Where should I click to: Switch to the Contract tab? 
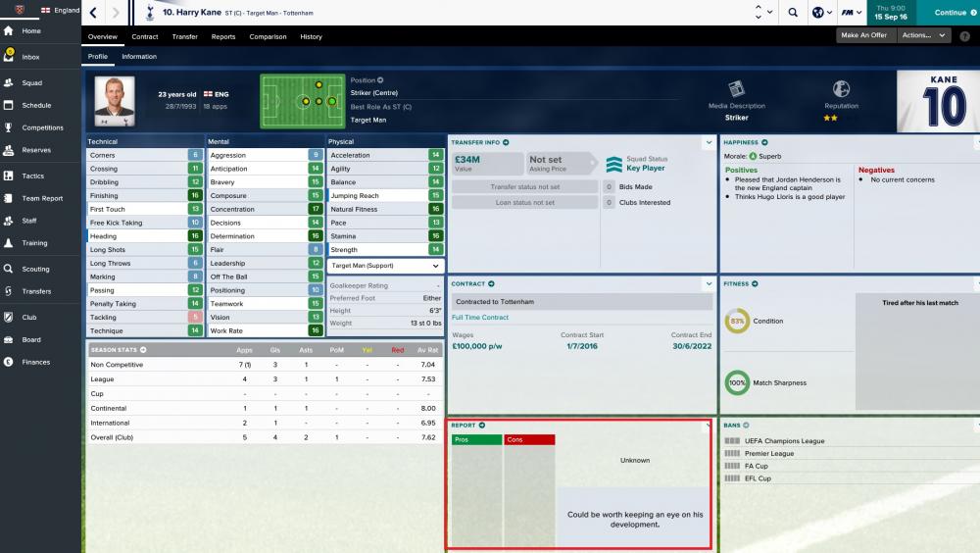[145, 36]
